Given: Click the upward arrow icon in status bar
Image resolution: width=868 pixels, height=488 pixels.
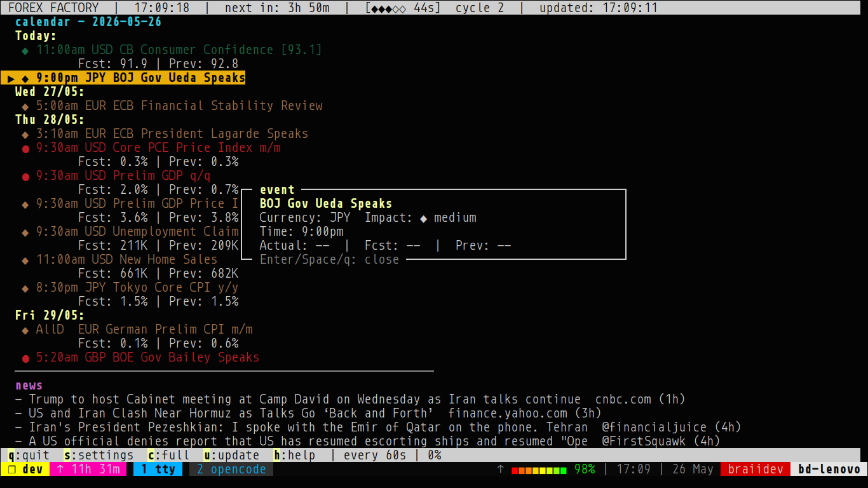Looking at the screenshot, I should pos(501,469).
